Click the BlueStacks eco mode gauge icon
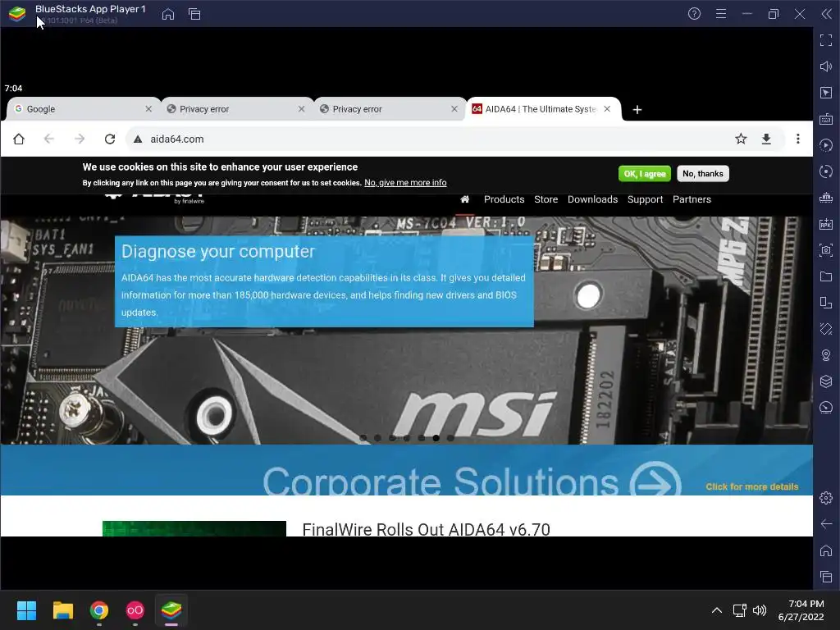This screenshot has height=630, width=840. (825, 408)
